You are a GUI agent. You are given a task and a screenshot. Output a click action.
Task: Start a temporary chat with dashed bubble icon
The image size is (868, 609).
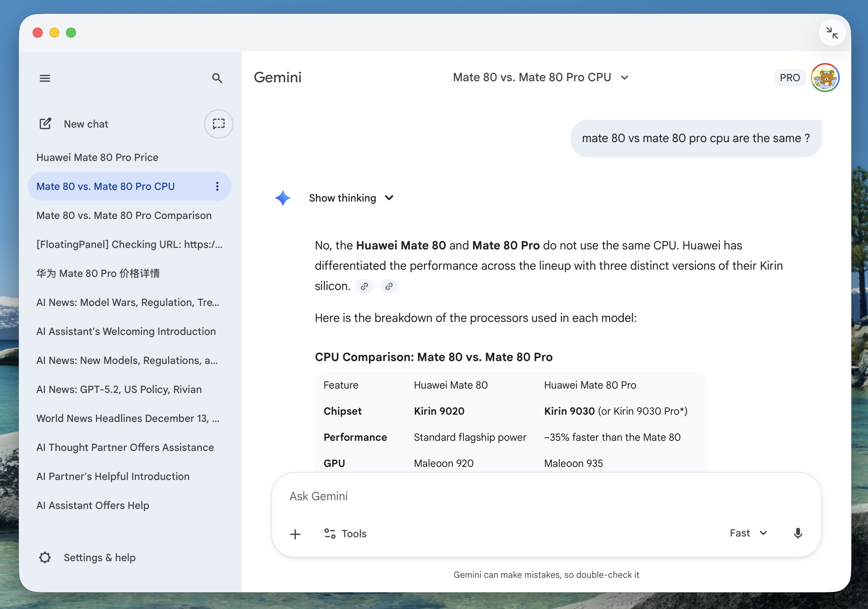coord(218,124)
